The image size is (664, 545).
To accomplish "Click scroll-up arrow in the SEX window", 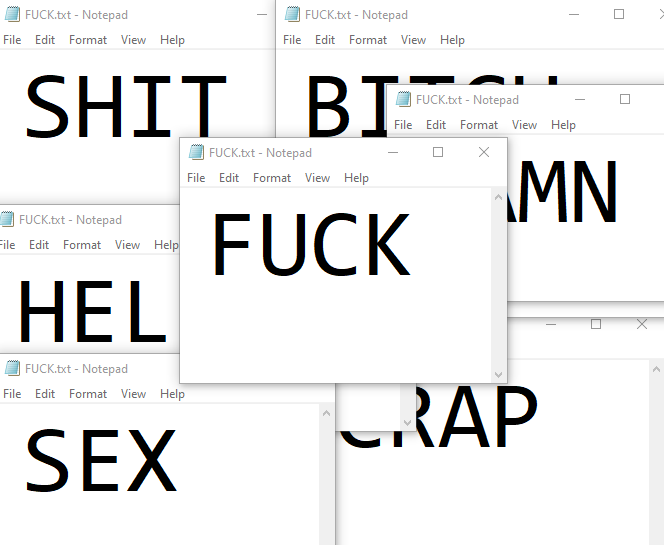I will (326, 413).
